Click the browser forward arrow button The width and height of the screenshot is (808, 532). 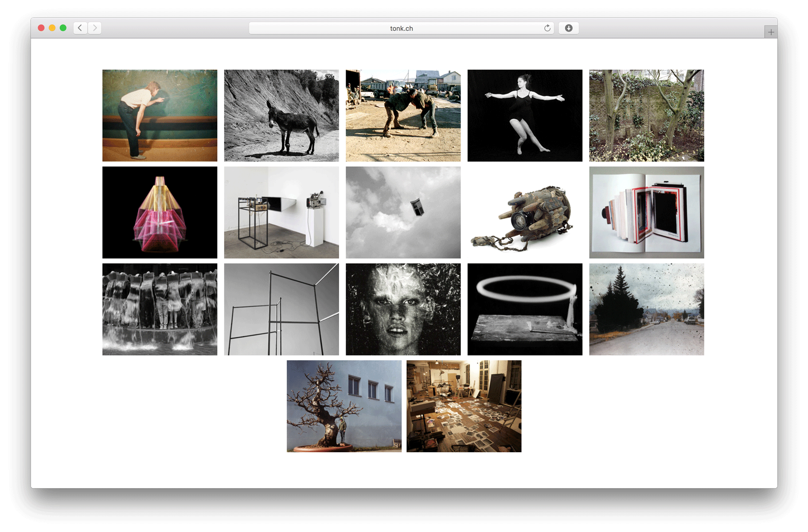click(95, 28)
